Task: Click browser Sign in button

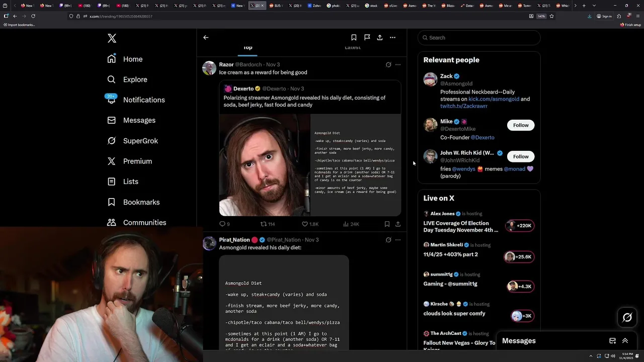Action: click(x=604, y=16)
